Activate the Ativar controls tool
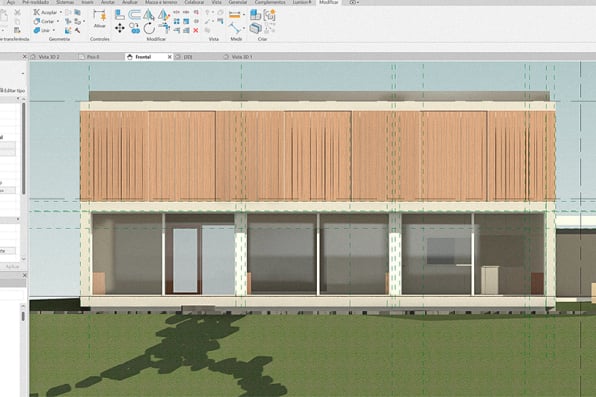596x397 pixels. [x=100, y=18]
